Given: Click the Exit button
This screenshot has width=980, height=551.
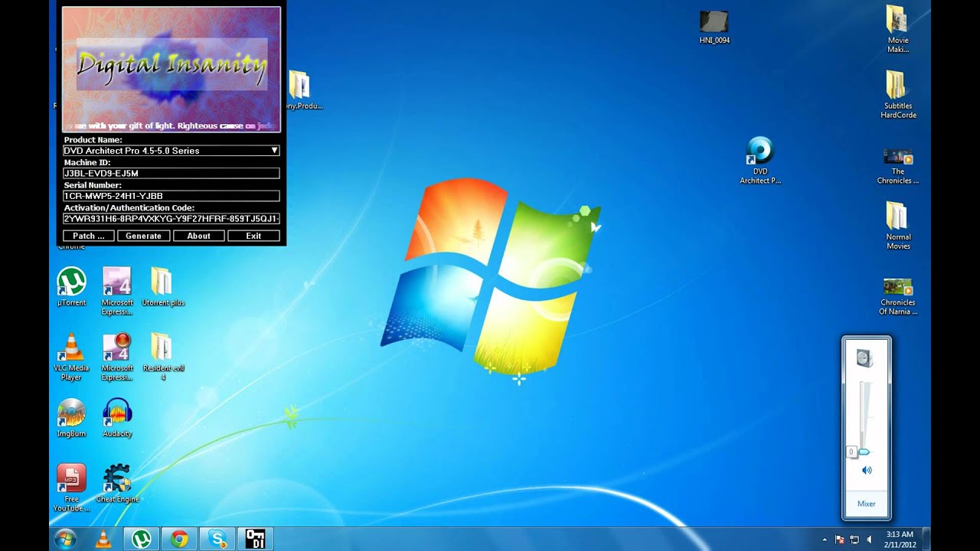Looking at the screenshot, I should click(x=253, y=236).
